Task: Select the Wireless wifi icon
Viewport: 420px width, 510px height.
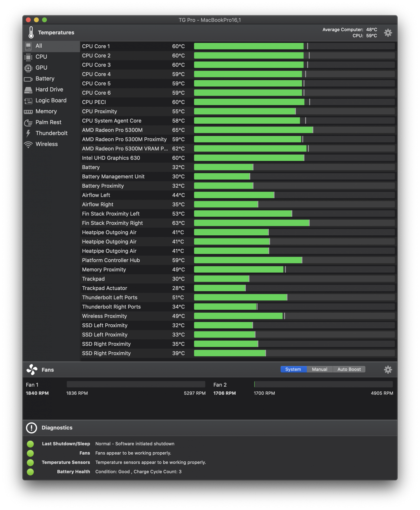Action: (28, 144)
